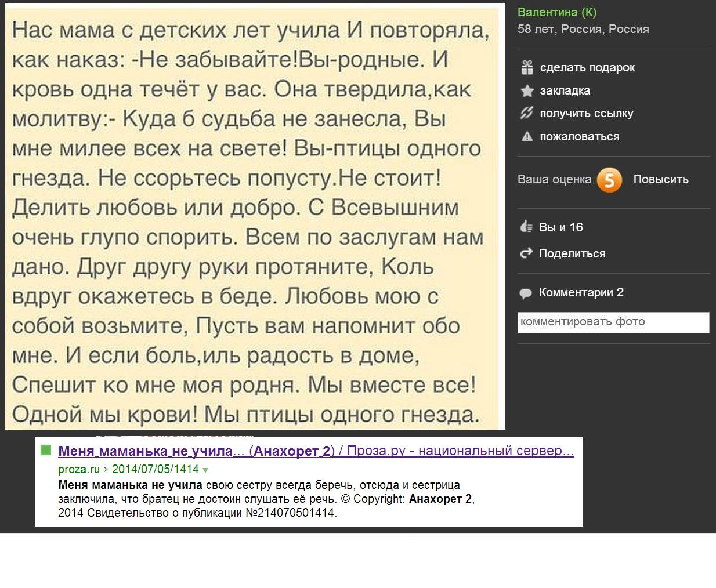Click Повысить to raise the rating
This screenshot has width=716, height=588.
661,179
